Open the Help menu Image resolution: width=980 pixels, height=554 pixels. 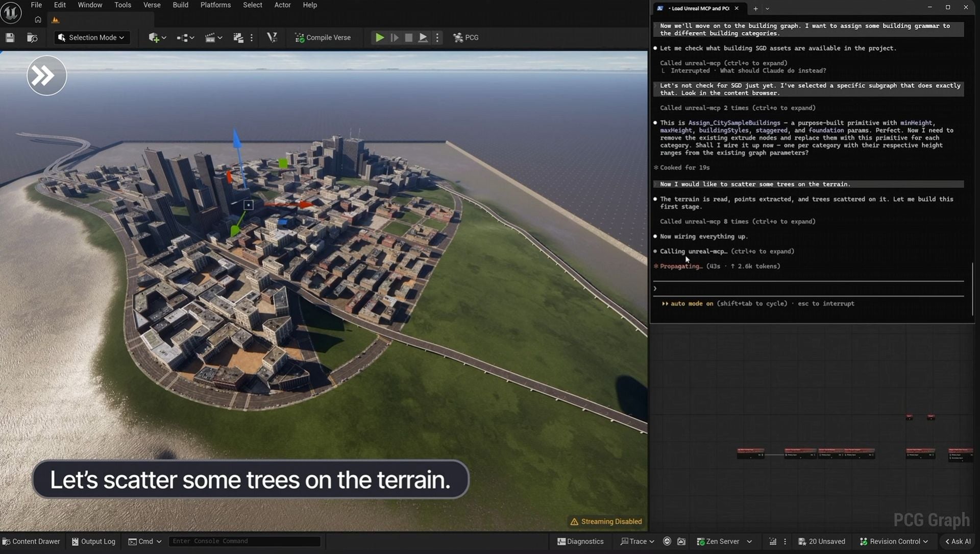click(310, 5)
